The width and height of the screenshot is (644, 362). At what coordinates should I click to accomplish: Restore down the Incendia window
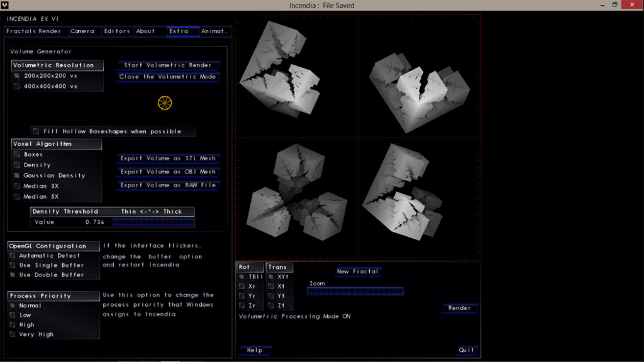615,5
